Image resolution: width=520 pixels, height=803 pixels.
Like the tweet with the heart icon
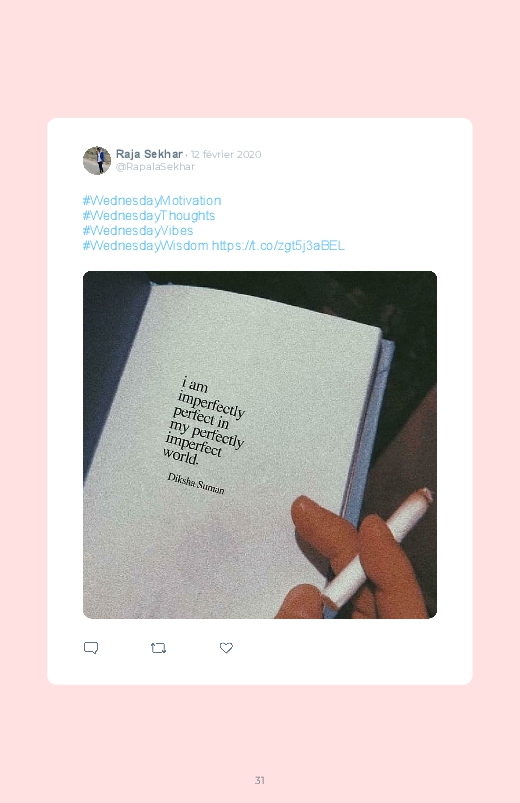coord(226,648)
